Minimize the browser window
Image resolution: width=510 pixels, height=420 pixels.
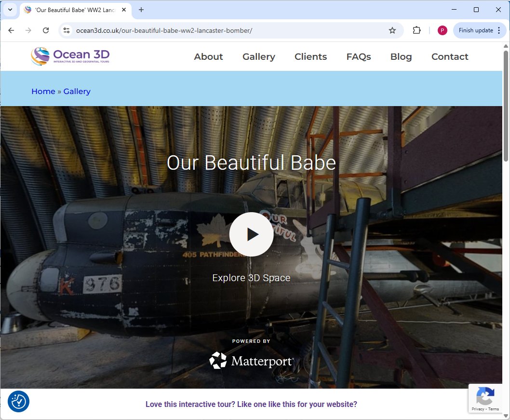454,10
